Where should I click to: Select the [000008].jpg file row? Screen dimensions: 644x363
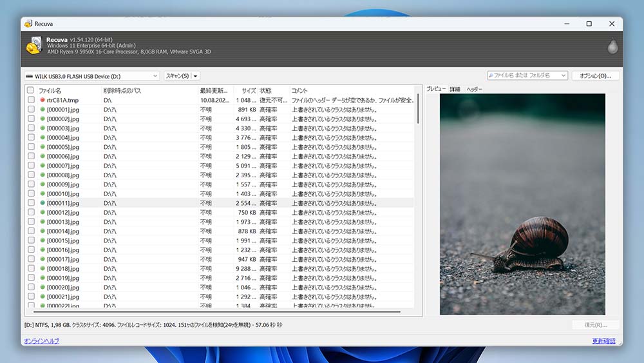(220, 175)
